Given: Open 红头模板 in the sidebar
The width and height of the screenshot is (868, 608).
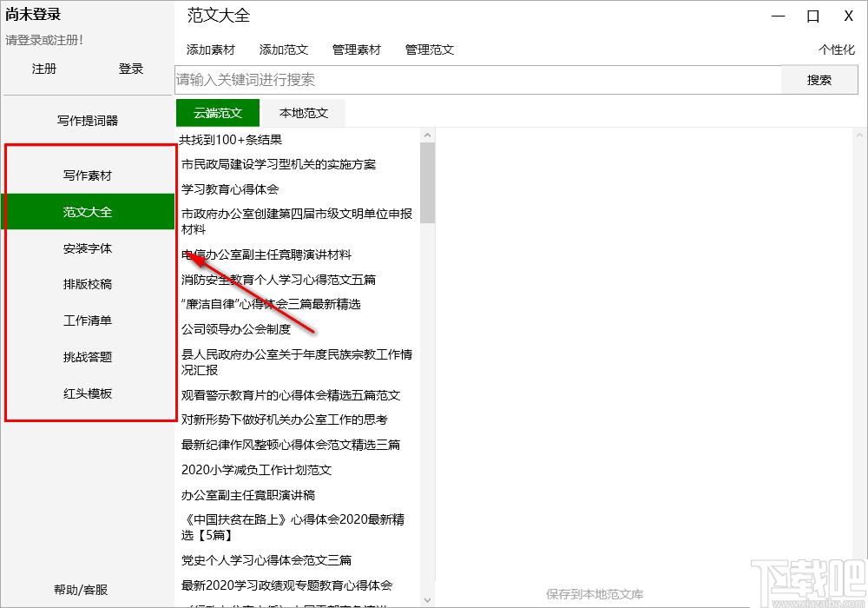Looking at the screenshot, I should (88, 393).
